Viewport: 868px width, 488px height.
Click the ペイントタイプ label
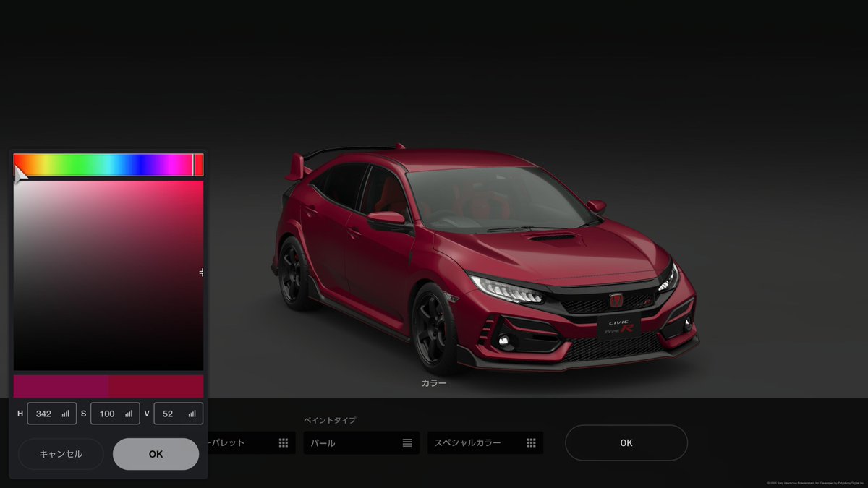(329, 420)
